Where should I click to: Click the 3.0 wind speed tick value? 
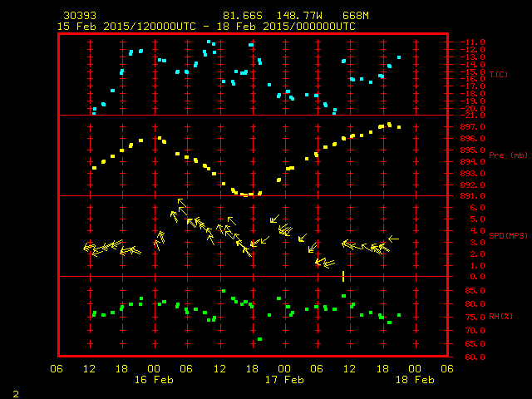coord(477,243)
